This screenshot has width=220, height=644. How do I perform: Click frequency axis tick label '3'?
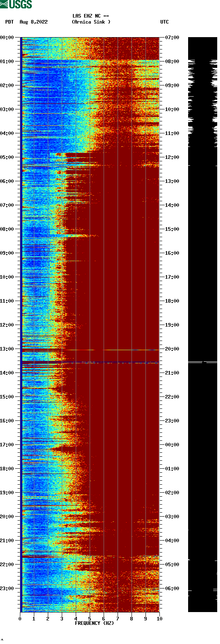point(62,619)
